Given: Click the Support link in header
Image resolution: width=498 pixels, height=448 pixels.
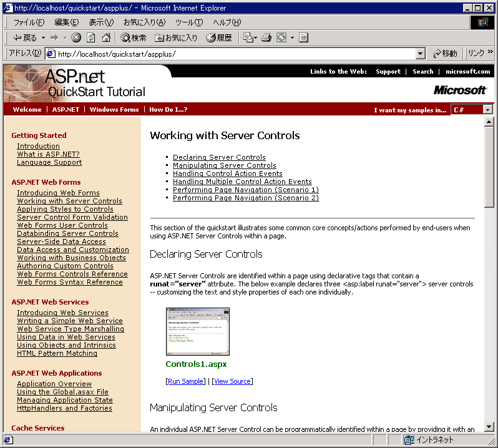Looking at the screenshot, I should click(388, 71).
